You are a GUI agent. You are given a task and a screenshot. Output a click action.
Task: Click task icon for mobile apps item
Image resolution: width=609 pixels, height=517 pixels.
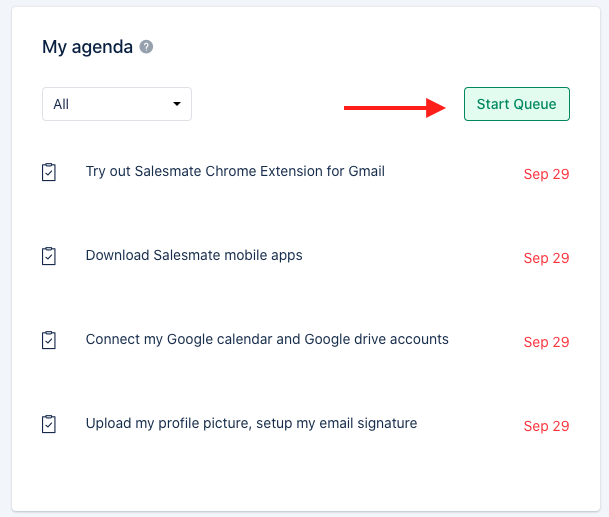pyautogui.click(x=49, y=256)
